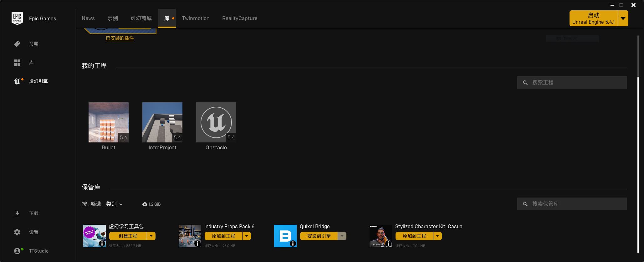Viewport: 644px width, 262px height.
Task: Expand 添加到工程 arrow for Stylized Character Kit
Action: [x=438, y=236]
